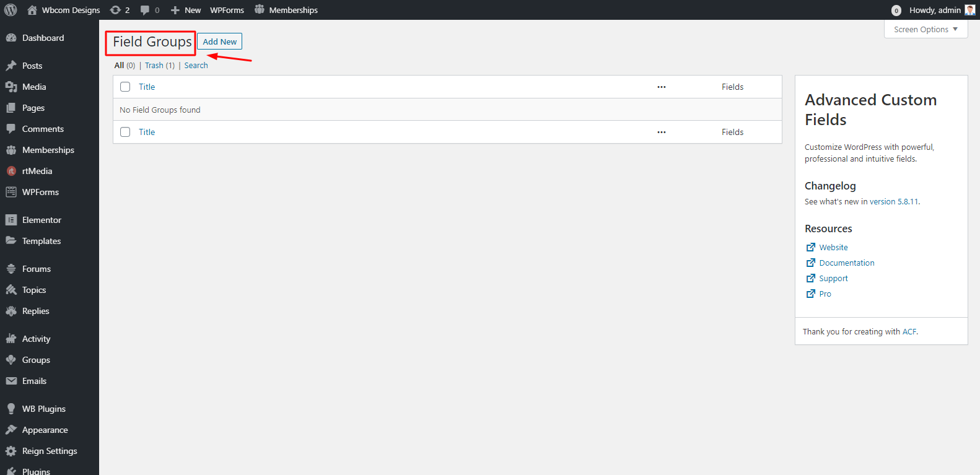
Task: Click the Replies icon in sidebar
Action: pos(11,311)
